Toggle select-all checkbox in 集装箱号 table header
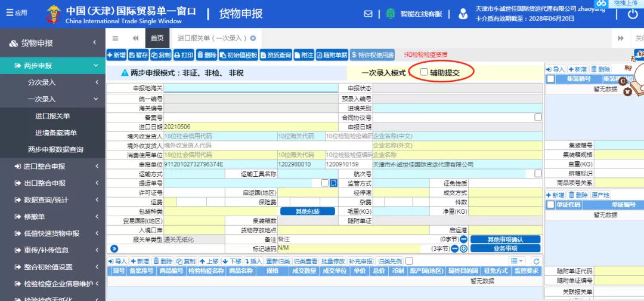 coord(551,79)
